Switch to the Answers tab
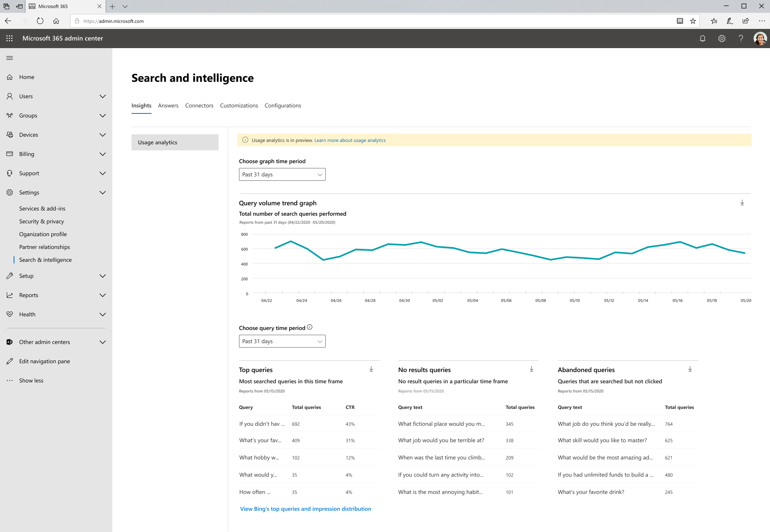The image size is (770, 532). click(x=168, y=105)
